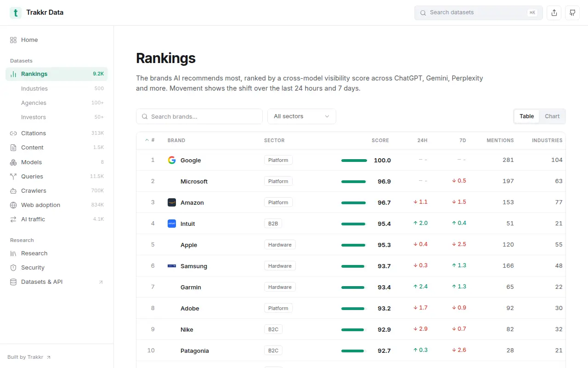The height and width of the screenshot is (368, 588).
Task: Click the Patagonia brand name
Action: click(x=195, y=351)
